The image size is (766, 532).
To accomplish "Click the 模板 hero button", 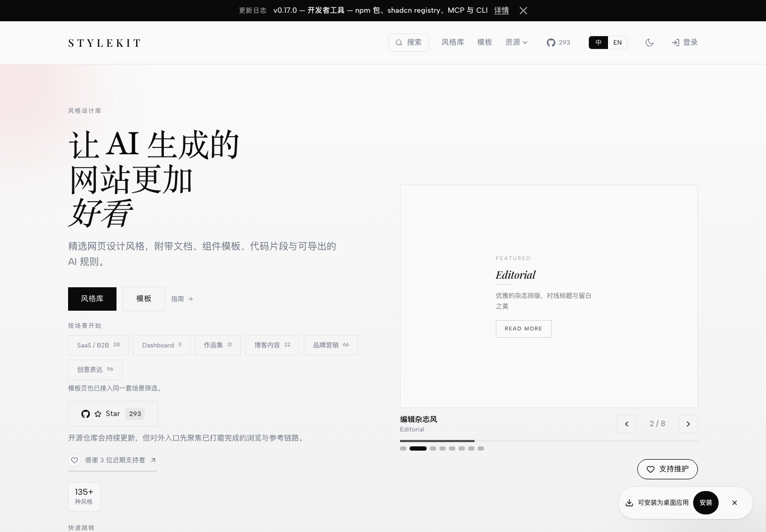I will point(144,299).
